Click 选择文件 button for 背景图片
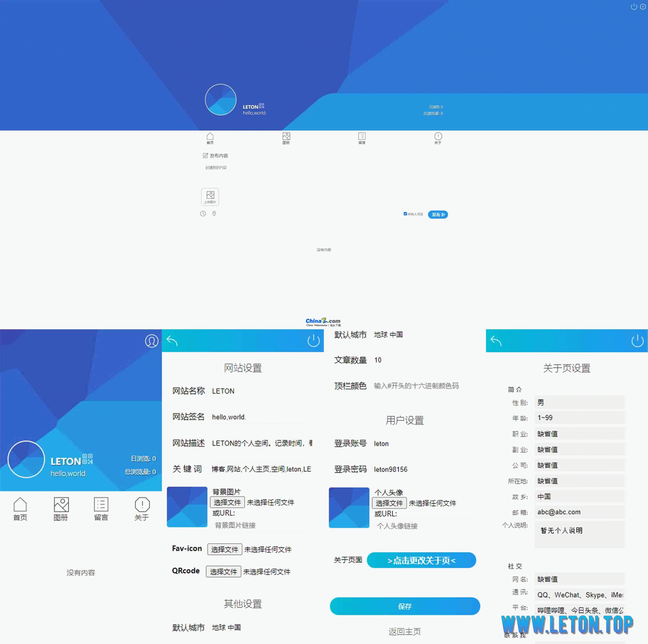The image size is (648, 644). click(227, 502)
